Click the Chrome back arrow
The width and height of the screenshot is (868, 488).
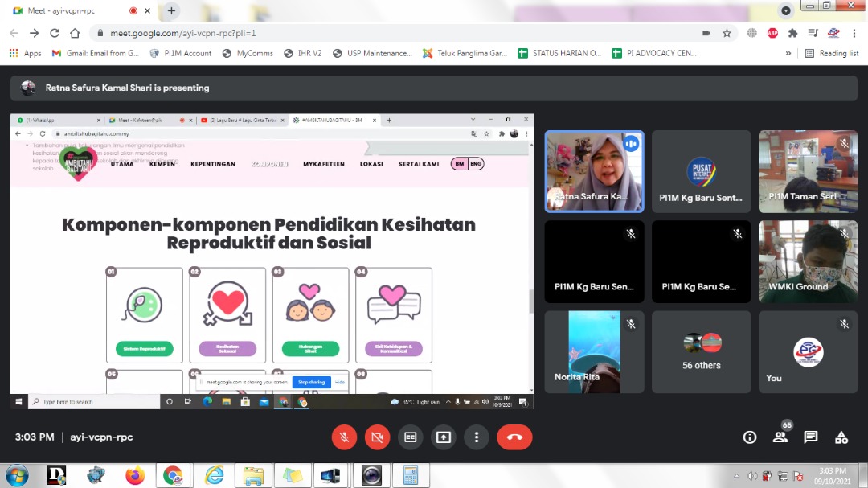click(14, 33)
